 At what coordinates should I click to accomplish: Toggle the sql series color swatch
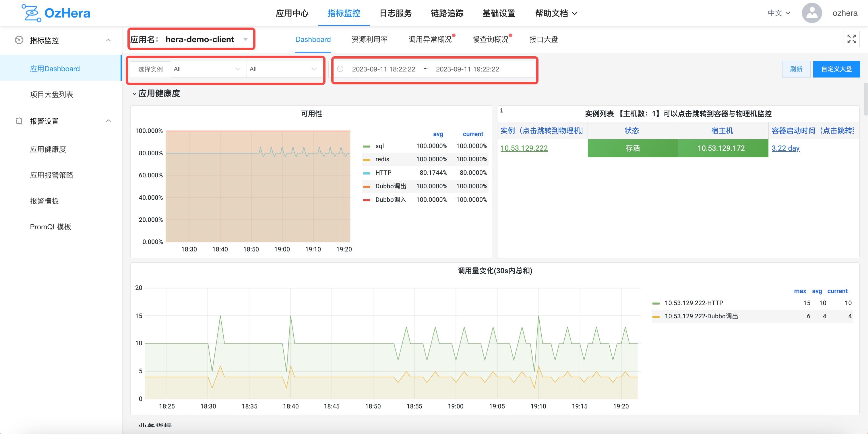coord(367,146)
